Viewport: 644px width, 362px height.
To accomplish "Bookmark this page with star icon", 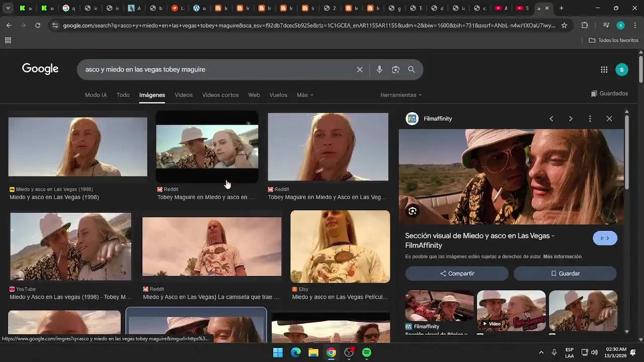I will coord(565,25).
